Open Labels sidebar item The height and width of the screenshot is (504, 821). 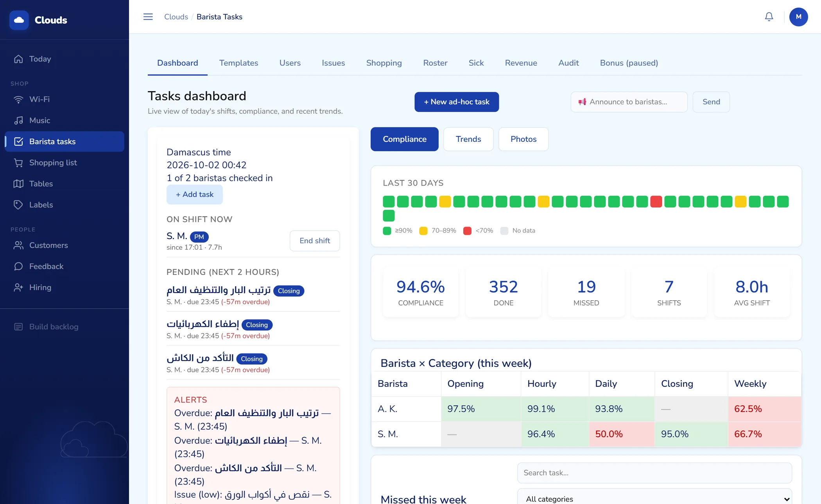coord(65,205)
